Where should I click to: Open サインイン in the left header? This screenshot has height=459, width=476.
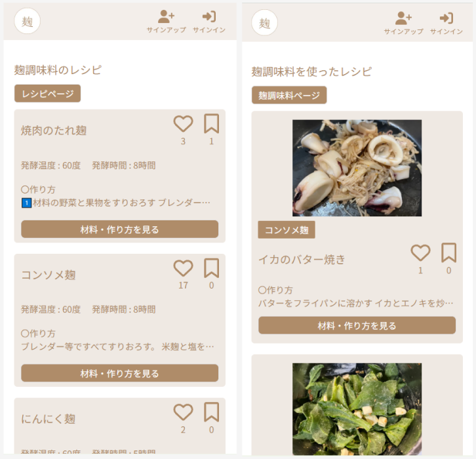pos(209,21)
